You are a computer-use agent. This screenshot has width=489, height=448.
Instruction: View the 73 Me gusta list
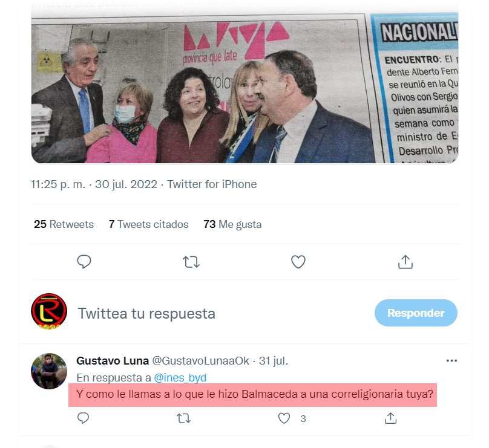[232, 224]
